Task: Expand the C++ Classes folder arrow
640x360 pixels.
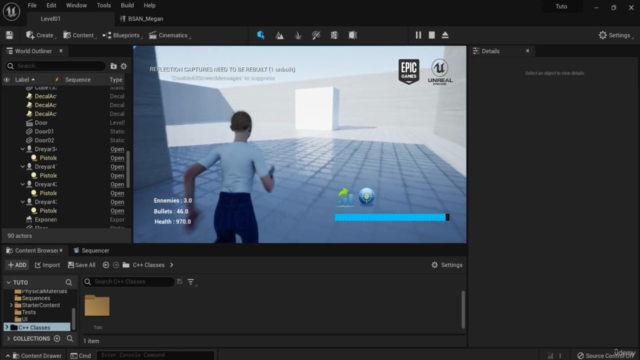Action: (x=7, y=327)
